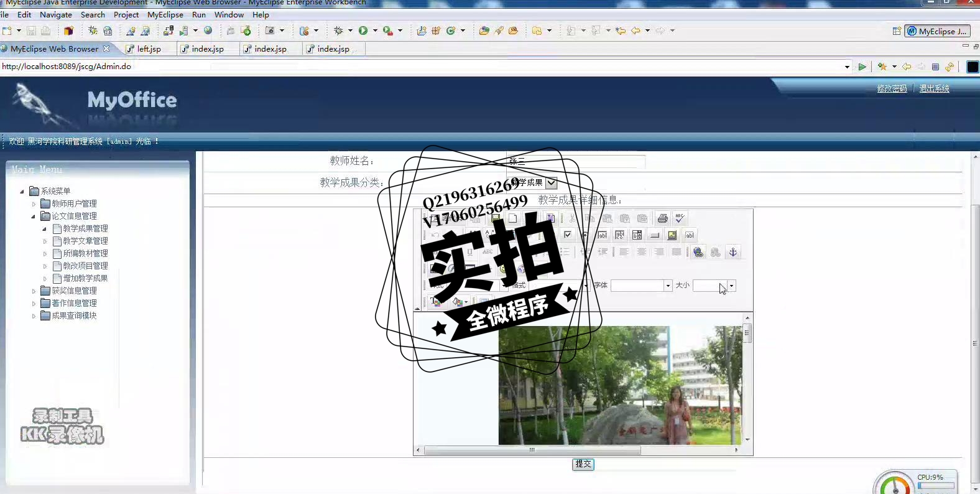Insert a checkbox form element in editor
This screenshot has width=980, height=494.
568,235
